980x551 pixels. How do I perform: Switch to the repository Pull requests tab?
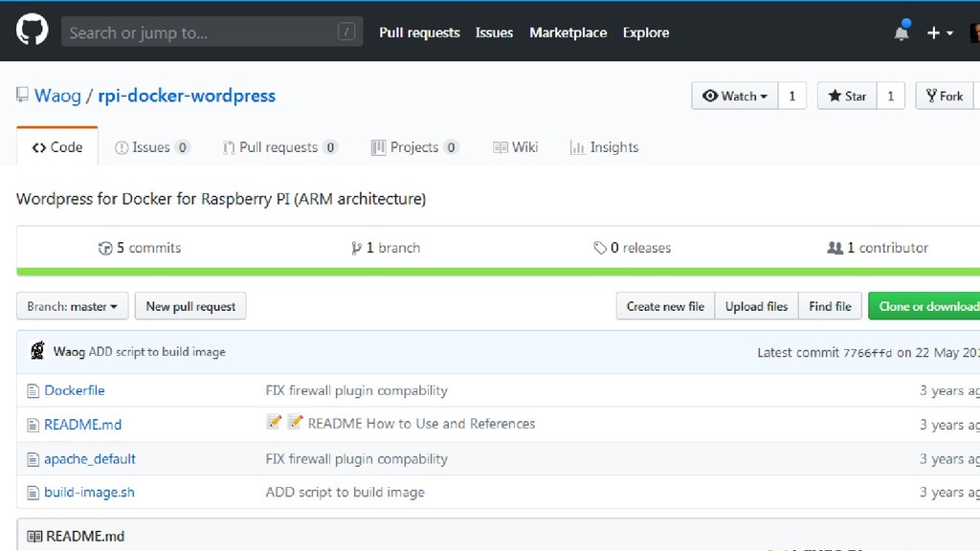click(280, 146)
